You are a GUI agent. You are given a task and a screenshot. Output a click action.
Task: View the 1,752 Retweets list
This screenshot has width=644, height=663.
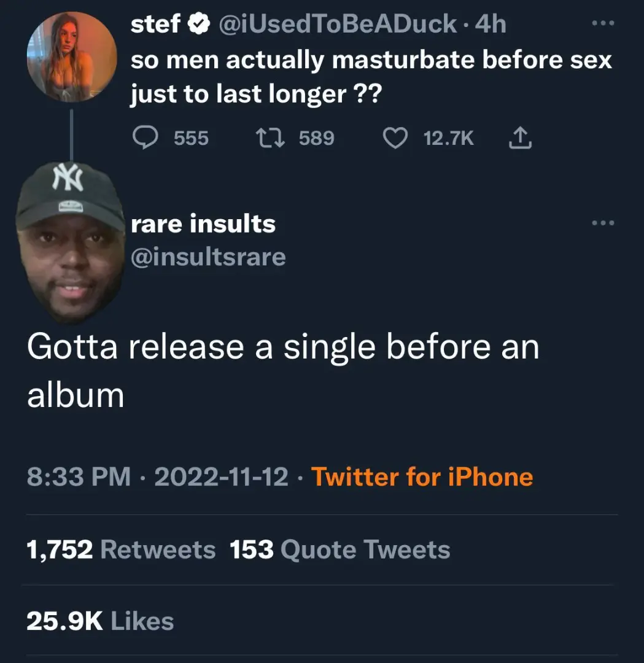point(121,549)
